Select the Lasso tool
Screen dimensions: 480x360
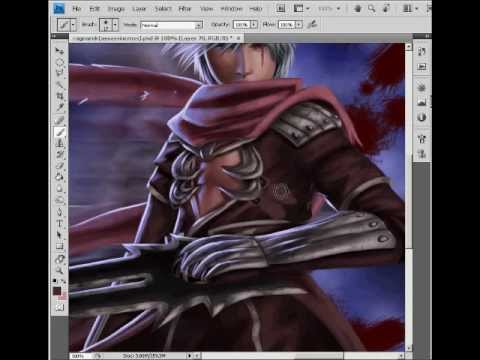59,73
